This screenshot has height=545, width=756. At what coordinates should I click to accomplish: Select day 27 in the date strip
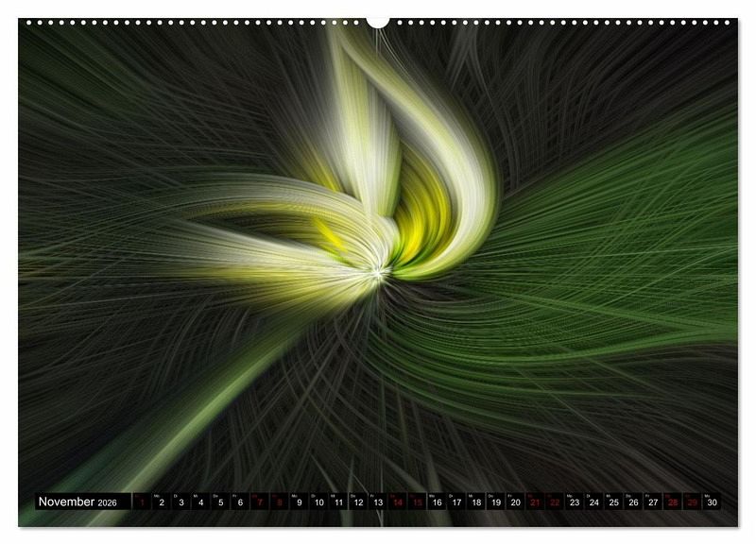[x=653, y=502]
